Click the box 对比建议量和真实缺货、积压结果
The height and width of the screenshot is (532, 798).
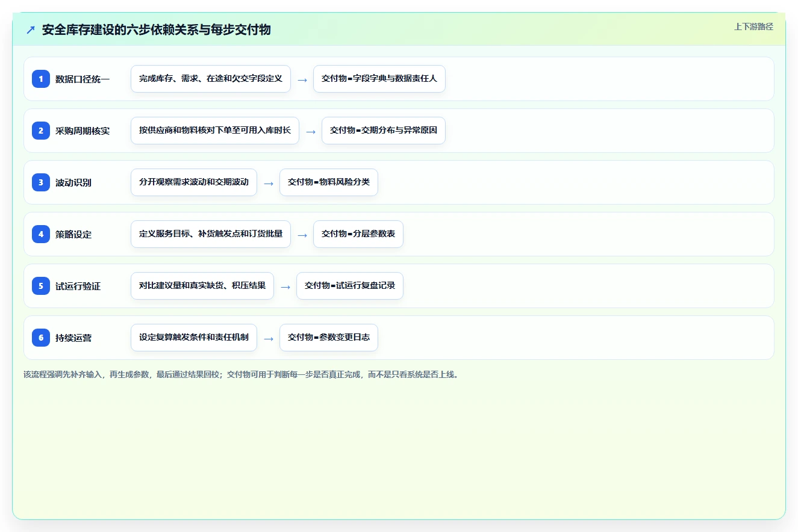202,286
